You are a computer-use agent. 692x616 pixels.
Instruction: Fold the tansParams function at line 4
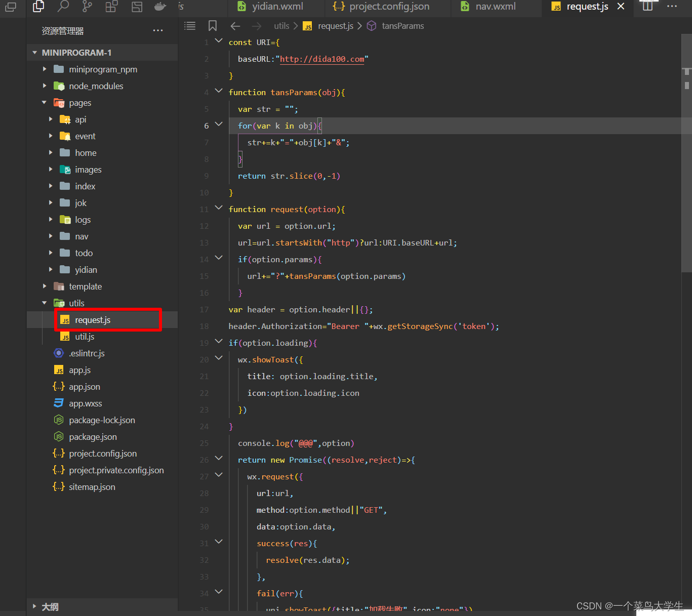tap(219, 91)
